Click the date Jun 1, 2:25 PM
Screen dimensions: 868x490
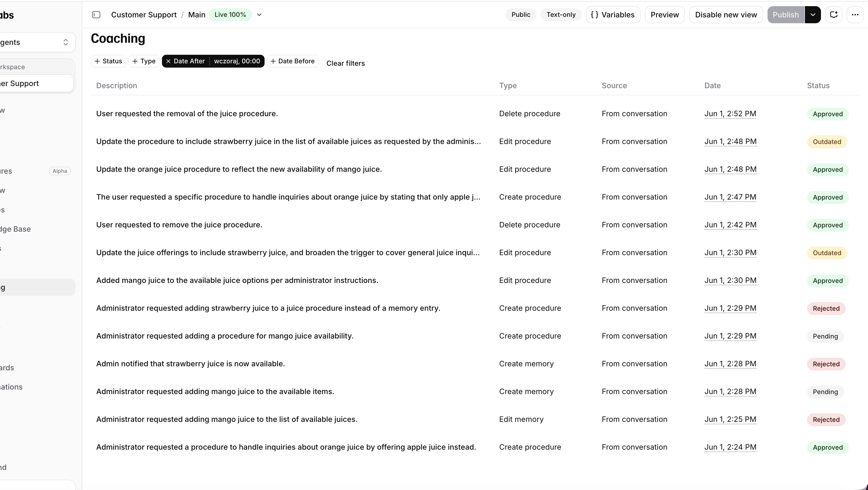point(730,419)
